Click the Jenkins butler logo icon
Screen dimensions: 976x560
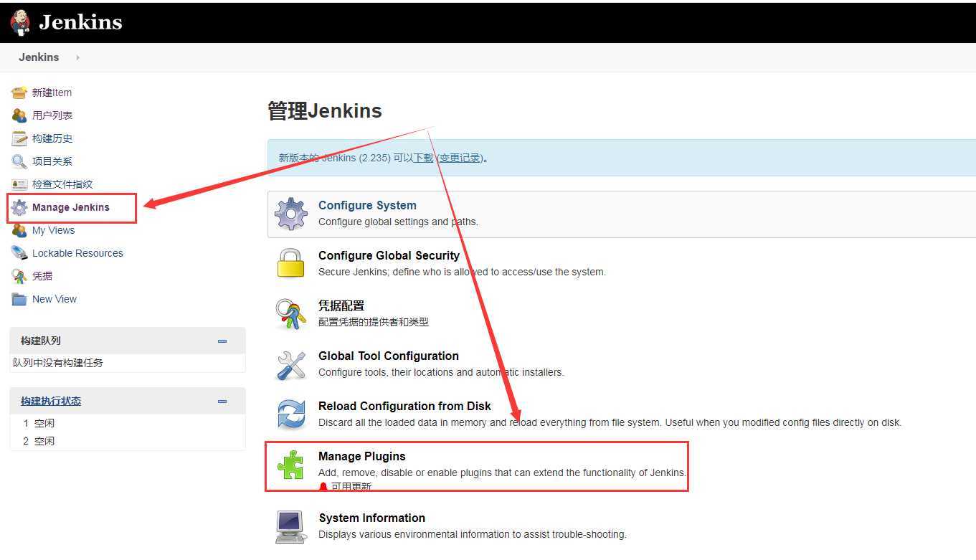(20, 22)
